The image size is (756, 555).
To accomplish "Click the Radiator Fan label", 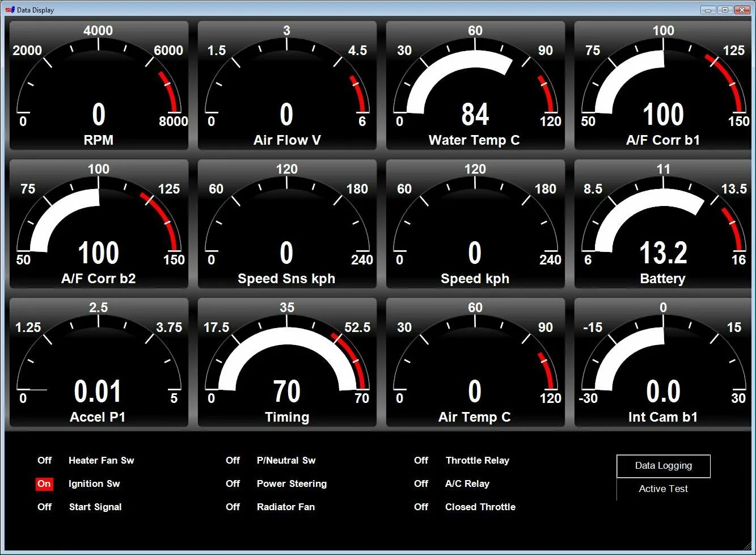I will [x=286, y=507].
